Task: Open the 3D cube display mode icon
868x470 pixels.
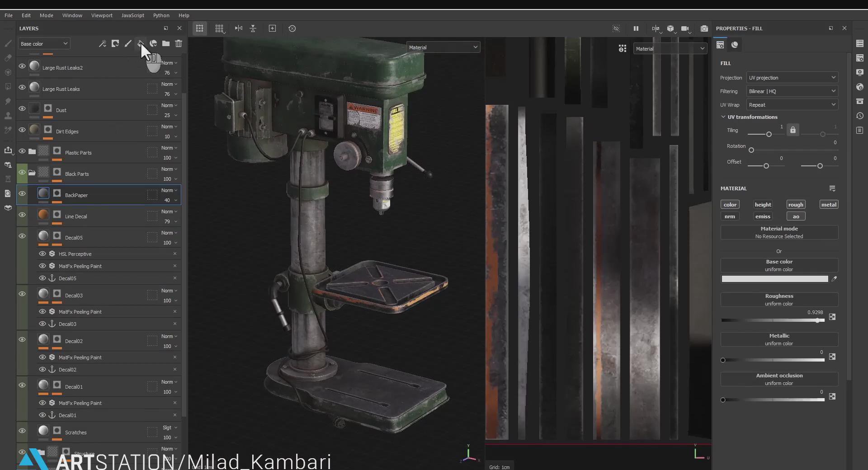Action: point(670,28)
